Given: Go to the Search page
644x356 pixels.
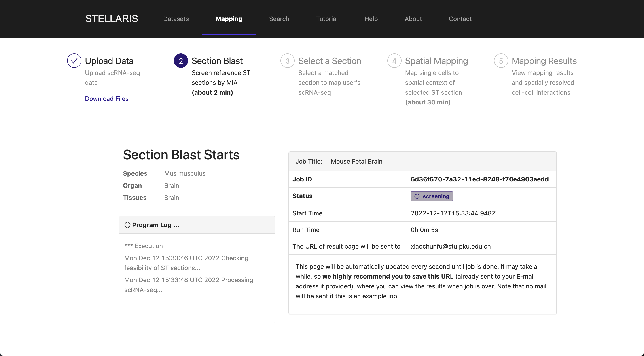Looking at the screenshot, I should pyautogui.click(x=279, y=19).
